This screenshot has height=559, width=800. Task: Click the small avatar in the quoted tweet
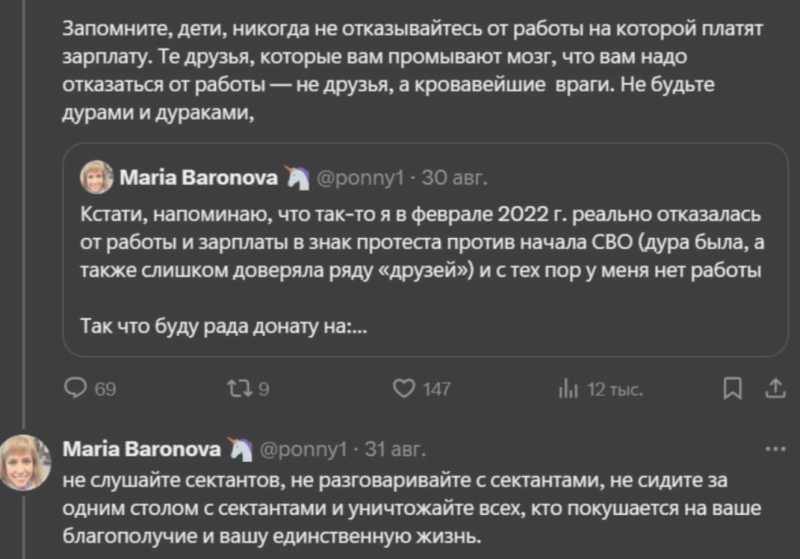tap(96, 178)
